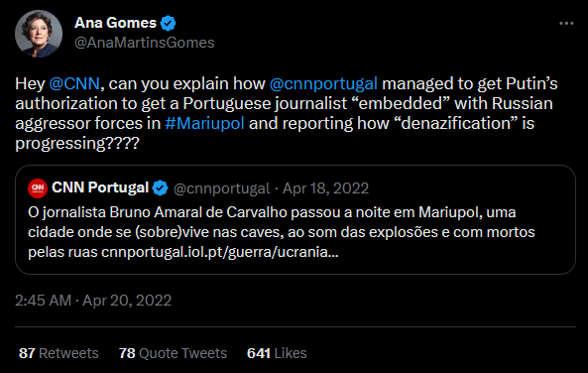Click Ana Gomes profile avatar photo
Screen dimensions: 588x373
click(39, 34)
